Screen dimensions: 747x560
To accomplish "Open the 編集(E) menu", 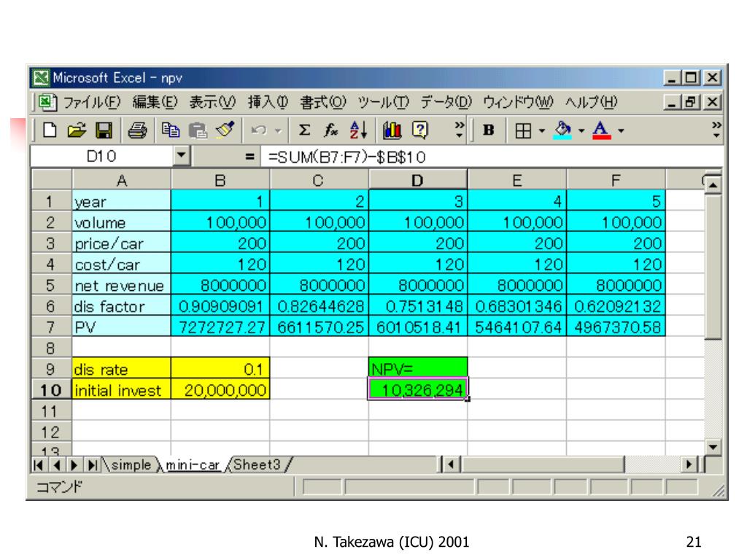I will [x=155, y=102].
